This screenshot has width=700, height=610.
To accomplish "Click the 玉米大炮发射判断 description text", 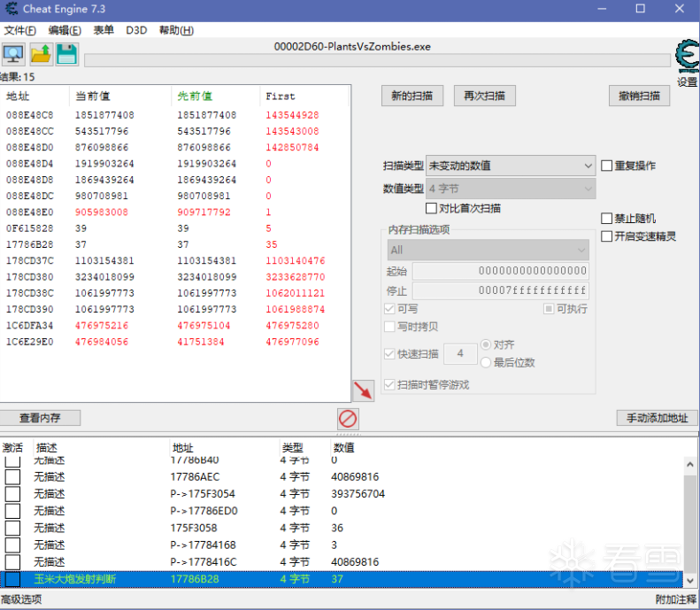I will [x=74, y=579].
